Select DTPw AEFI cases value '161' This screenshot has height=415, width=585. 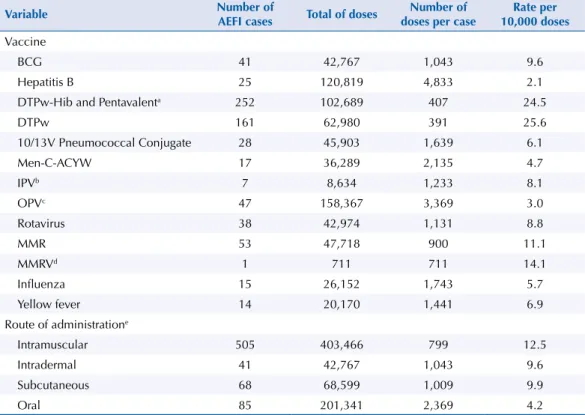245,122
